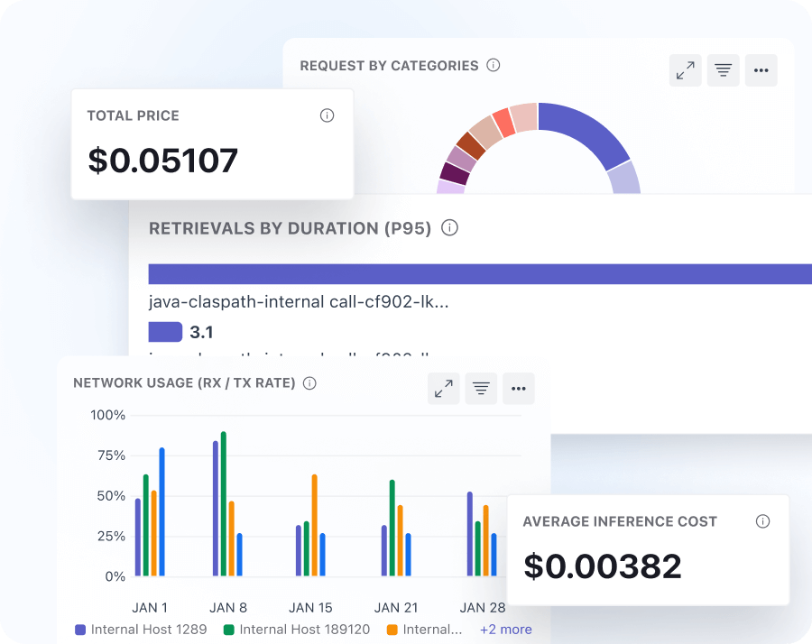Click the 50% y-axis label

tap(111, 496)
